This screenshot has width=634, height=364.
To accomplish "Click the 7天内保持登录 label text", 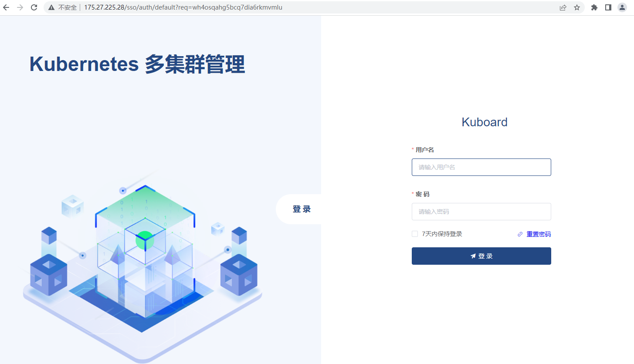I will 442,234.
